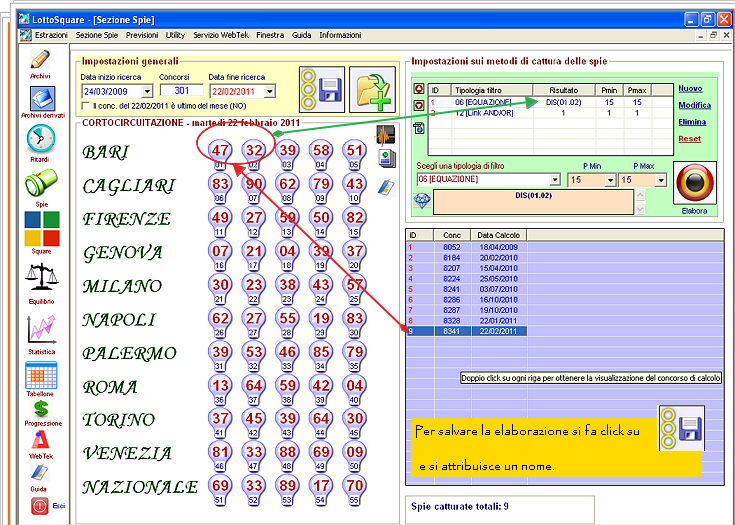
Task: Click LottoSquare icon at menu bar start
Action: click(26, 35)
